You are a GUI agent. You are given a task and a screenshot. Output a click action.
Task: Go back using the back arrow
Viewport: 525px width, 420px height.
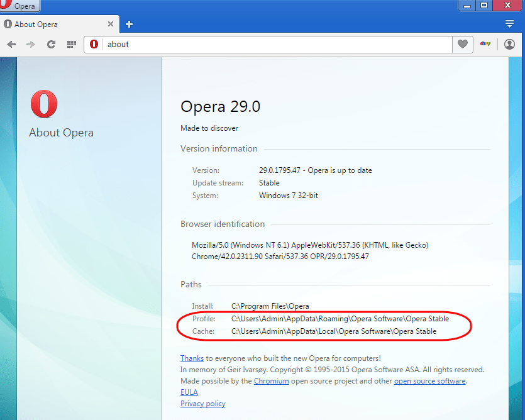(11, 44)
